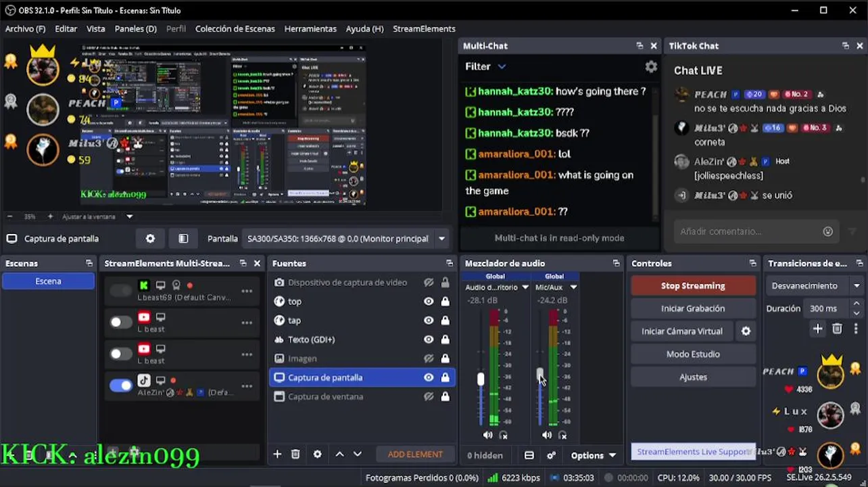Screen dimensions: 868x487
Task: Show the Imagen source via eye icon
Action: (429, 358)
